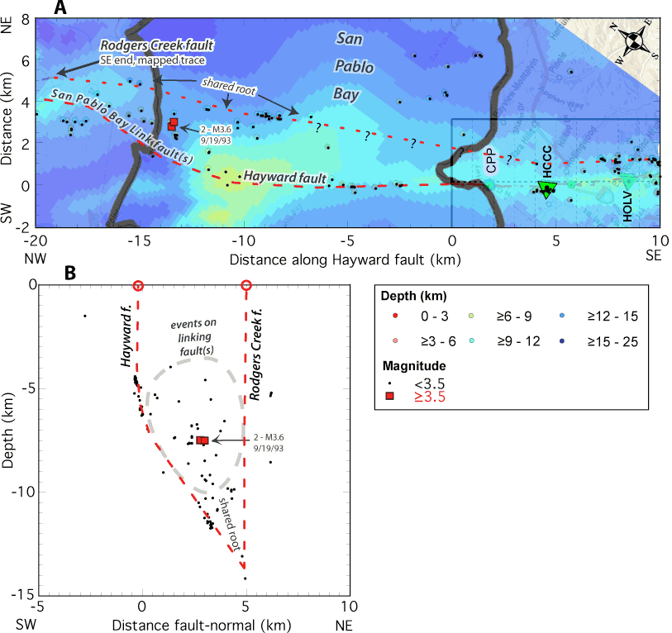Click the red M3.6 square in panel B
672x633 pixels.
coord(202,440)
